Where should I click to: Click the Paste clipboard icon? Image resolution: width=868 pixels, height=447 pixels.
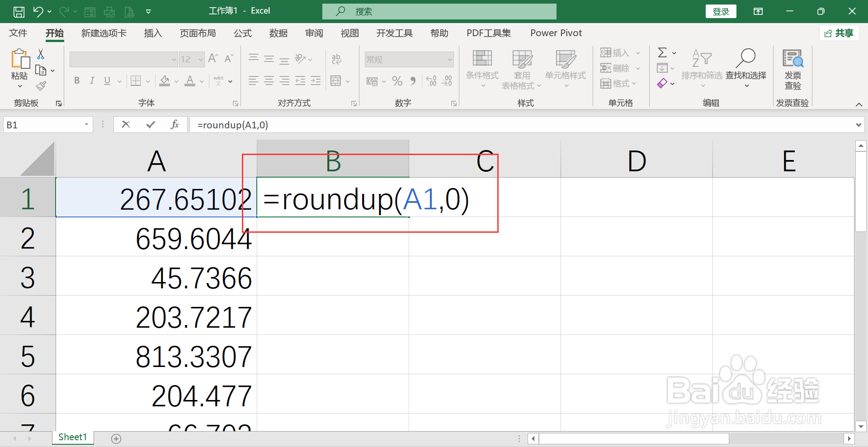(20, 59)
